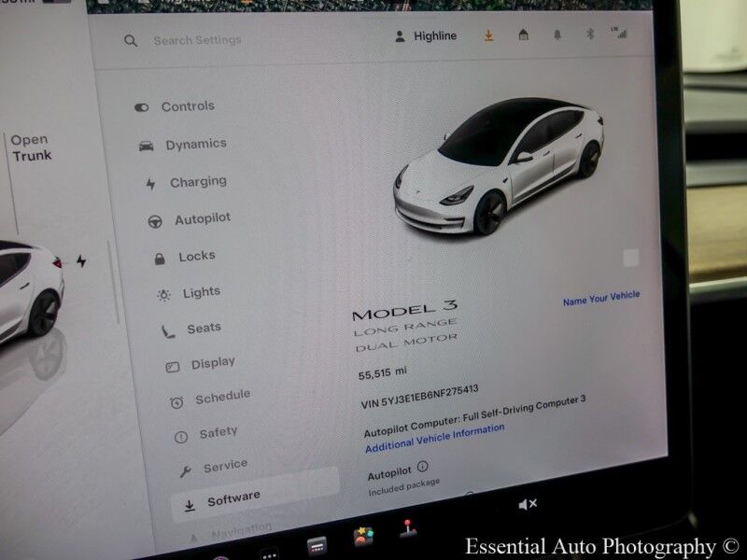The height and width of the screenshot is (560, 747).
Task: Click the 55,515 mi odometer text
Action: [x=383, y=373]
